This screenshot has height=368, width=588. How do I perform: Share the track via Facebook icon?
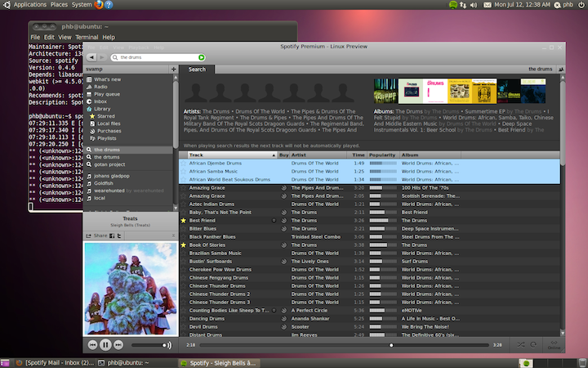112,236
